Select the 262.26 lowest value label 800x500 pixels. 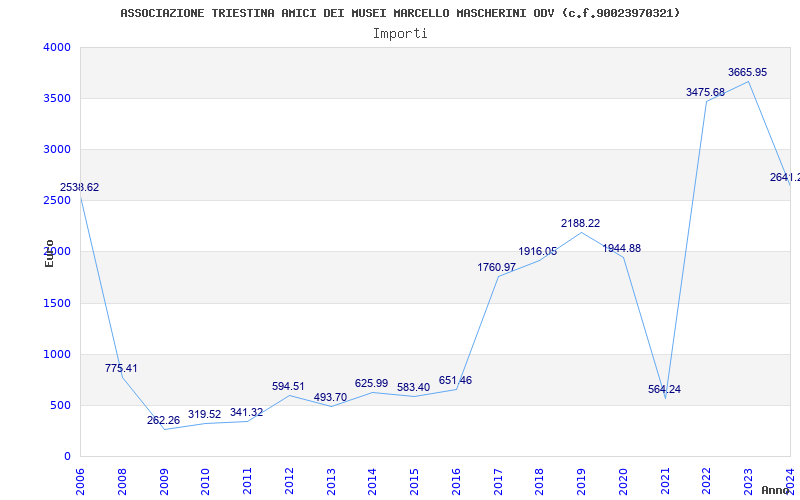[163, 420]
